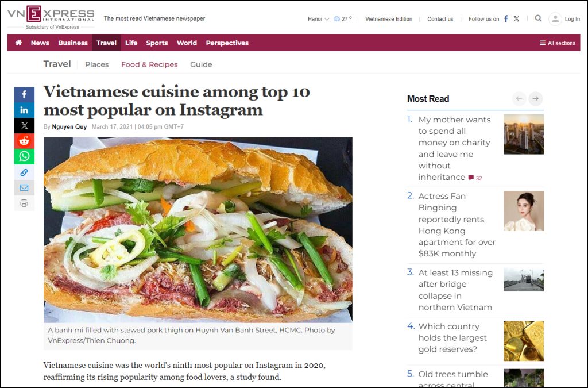Share article via Facebook sidebar icon
Image resolution: width=588 pixels, height=388 pixels.
click(24, 94)
